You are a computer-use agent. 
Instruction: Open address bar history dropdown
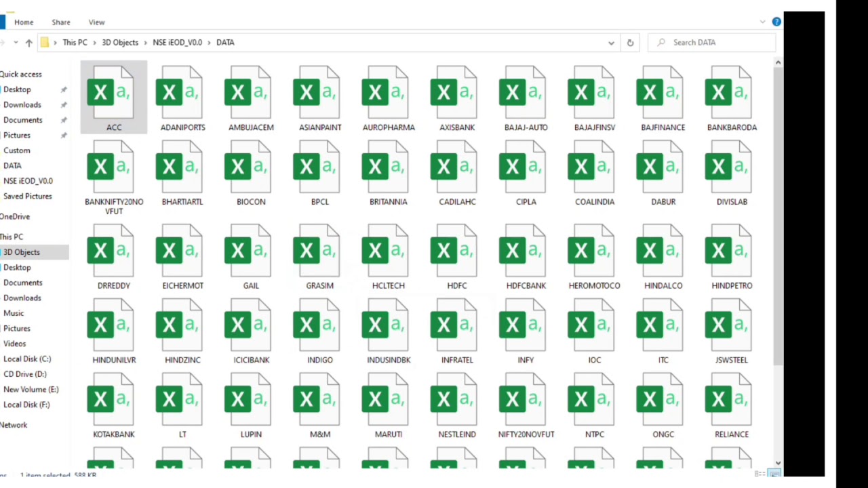point(611,43)
